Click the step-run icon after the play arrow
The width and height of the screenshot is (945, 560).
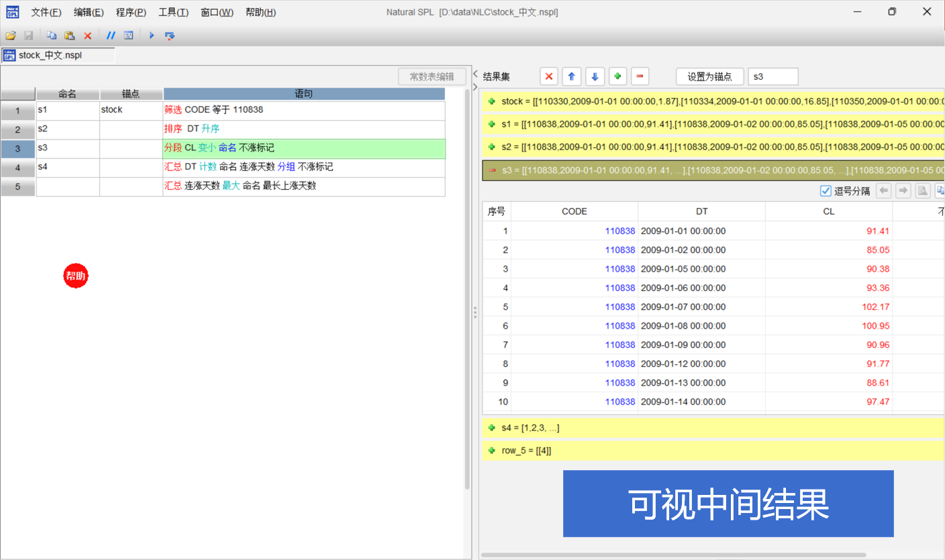pyautogui.click(x=170, y=36)
